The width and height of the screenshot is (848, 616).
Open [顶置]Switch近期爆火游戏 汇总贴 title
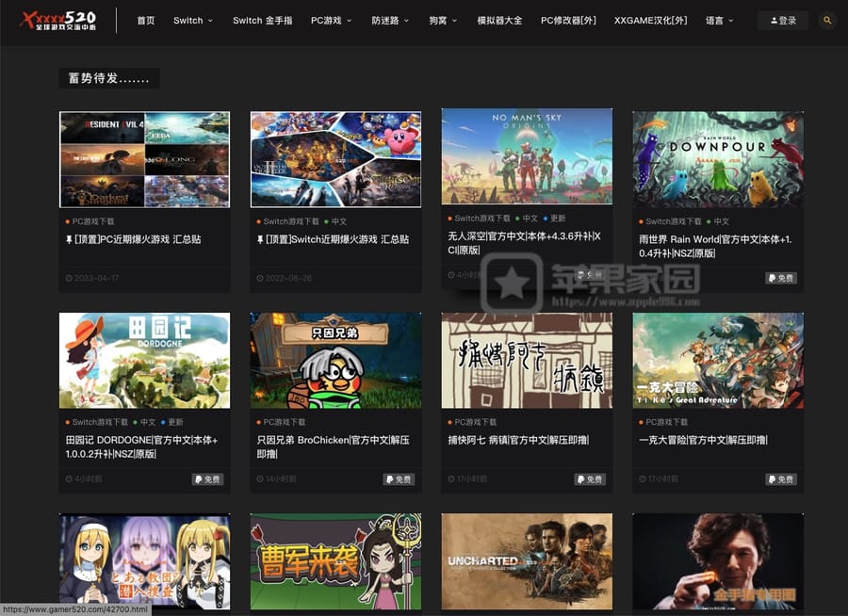pos(334,239)
